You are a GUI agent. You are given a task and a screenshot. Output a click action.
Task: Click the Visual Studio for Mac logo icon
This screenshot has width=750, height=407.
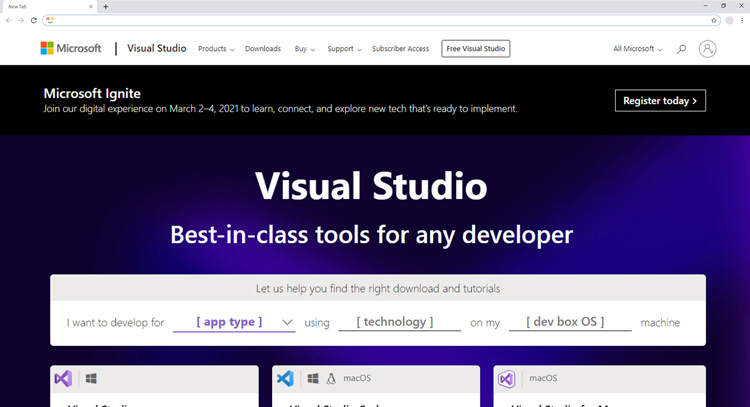tap(507, 379)
